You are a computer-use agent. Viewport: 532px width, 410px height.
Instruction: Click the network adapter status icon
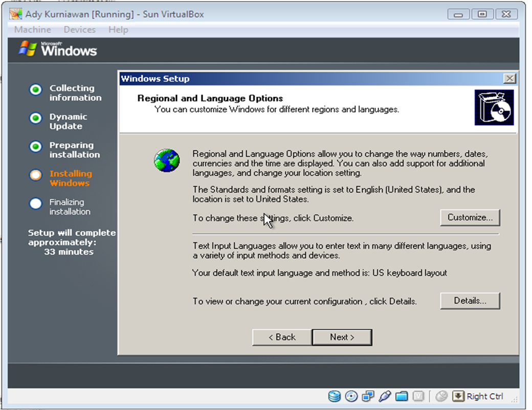tap(368, 396)
